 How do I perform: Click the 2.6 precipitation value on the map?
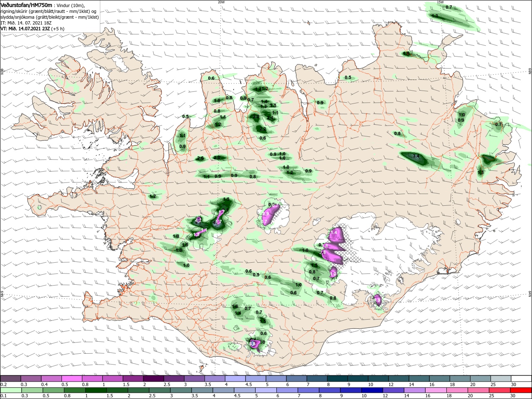coord(200,158)
